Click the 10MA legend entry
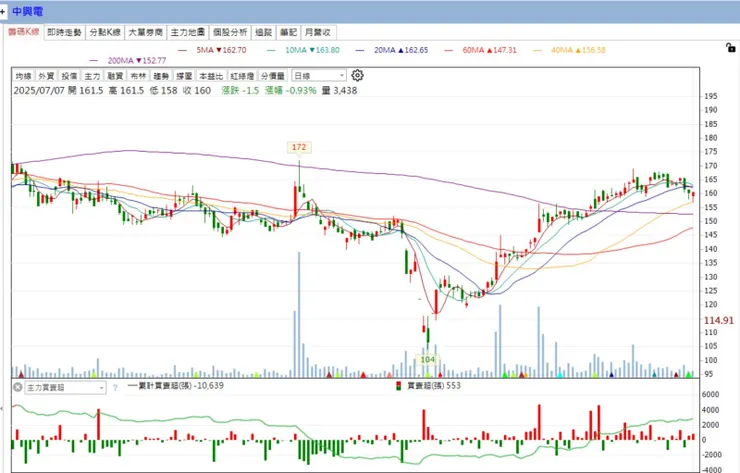 303,50
